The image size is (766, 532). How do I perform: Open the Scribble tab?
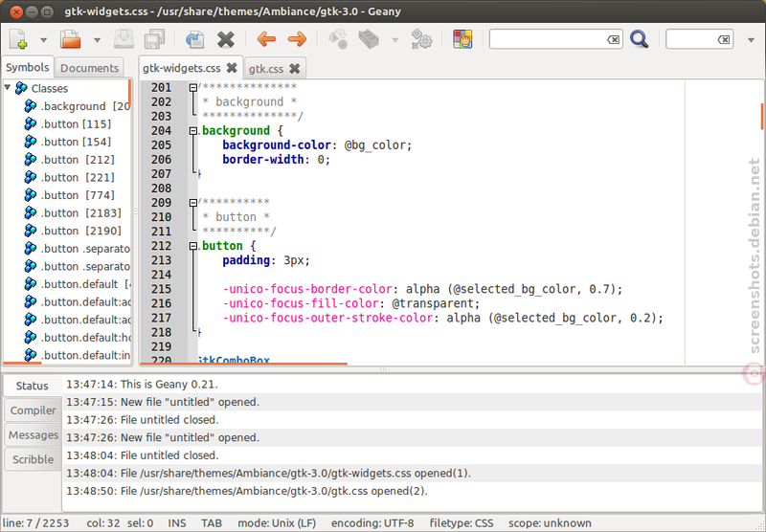[33, 459]
